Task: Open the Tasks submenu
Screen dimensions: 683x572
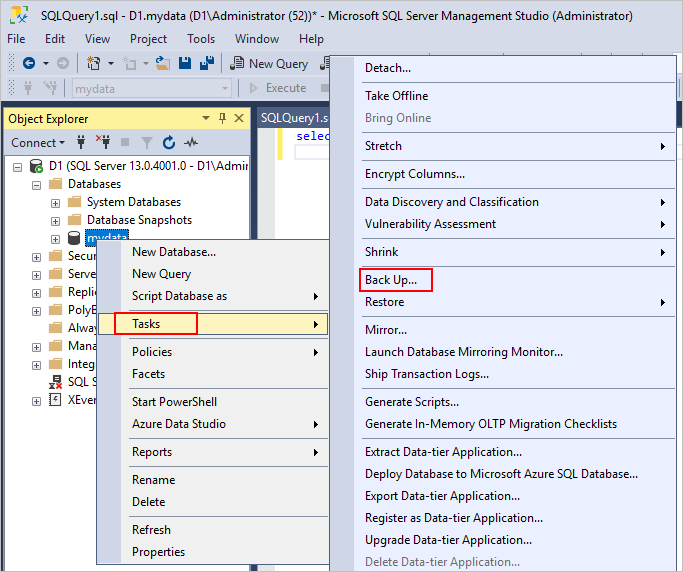Action: [213, 324]
